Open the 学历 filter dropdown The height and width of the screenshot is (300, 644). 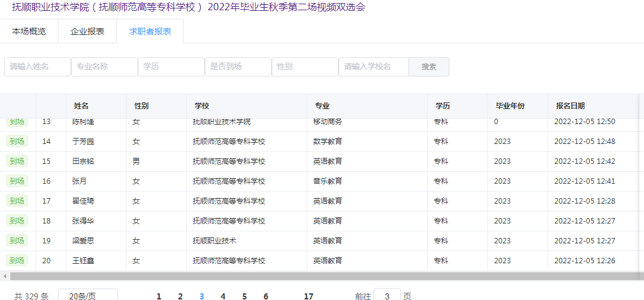171,67
